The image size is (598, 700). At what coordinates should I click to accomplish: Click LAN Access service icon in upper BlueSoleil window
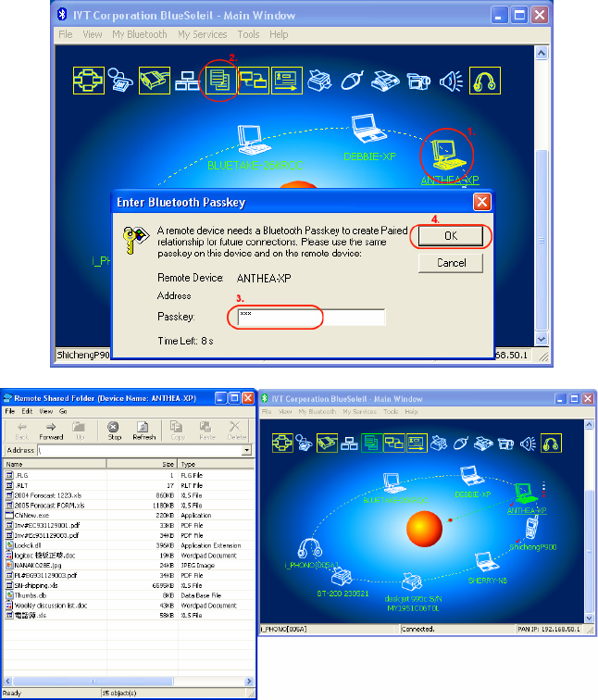(187, 81)
